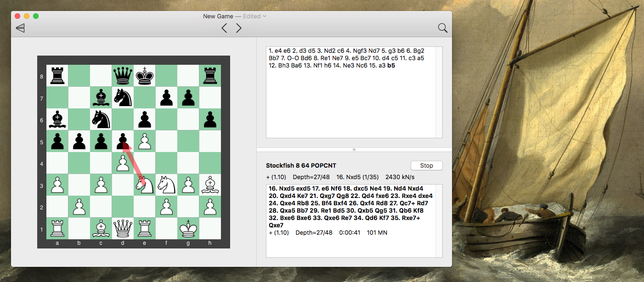Image resolution: width=644 pixels, height=282 pixels.
Task: Select the white knight on f3
Action: tap(166, 185)
